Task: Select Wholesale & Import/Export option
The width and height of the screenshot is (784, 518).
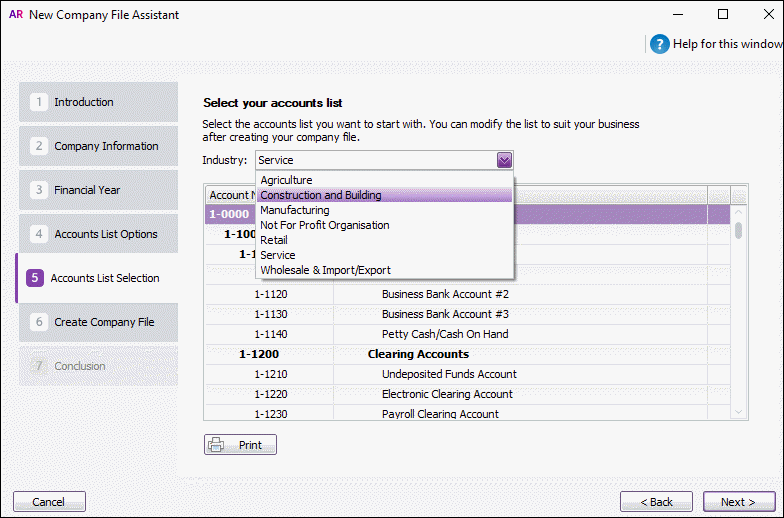Action: (325, 270)
